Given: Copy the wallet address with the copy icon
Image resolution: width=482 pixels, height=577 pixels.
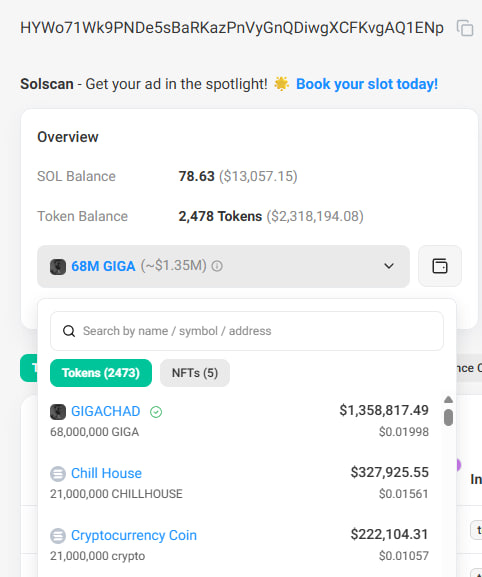Looking at the screenshot, I should coord(465,28).
